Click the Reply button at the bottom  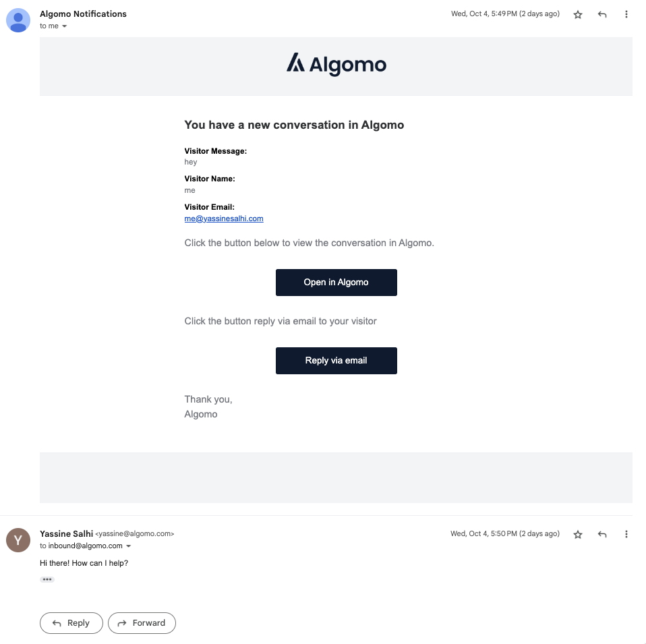[x=71, y=623]
